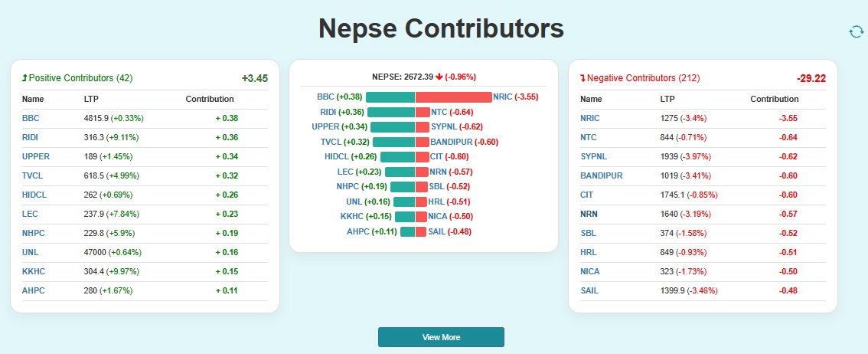Open the BBC stock link in Positive table
Image resolution: width=868 pixels, height=354 pixels.
click(x=31, y=118)
